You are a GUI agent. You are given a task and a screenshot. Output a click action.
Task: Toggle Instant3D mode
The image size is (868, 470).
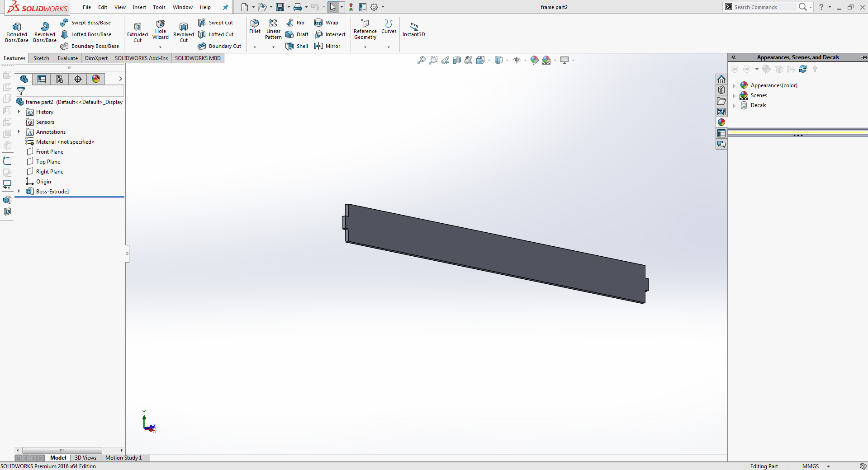pos(413,29)
